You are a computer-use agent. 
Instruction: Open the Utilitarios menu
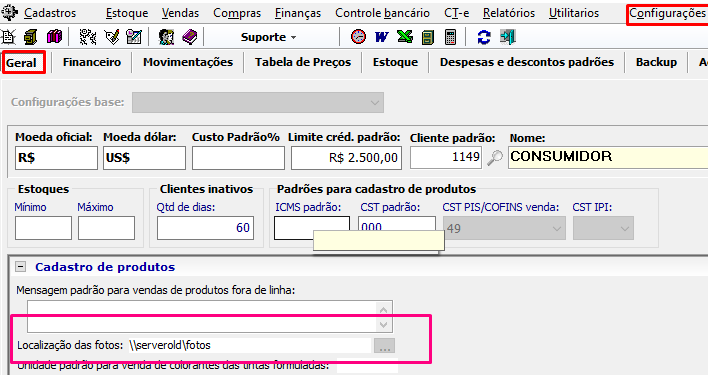click(x=574, y=13)
